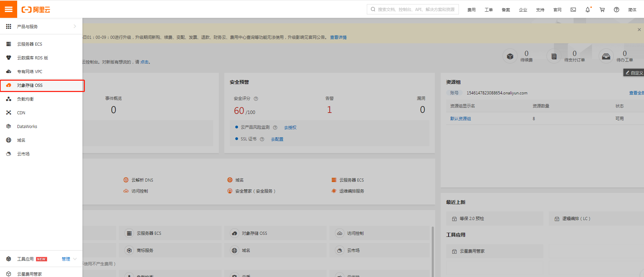Open the 域名 card in the product grid
Screen dimensions: 644x277
click(x=275, y=251)
